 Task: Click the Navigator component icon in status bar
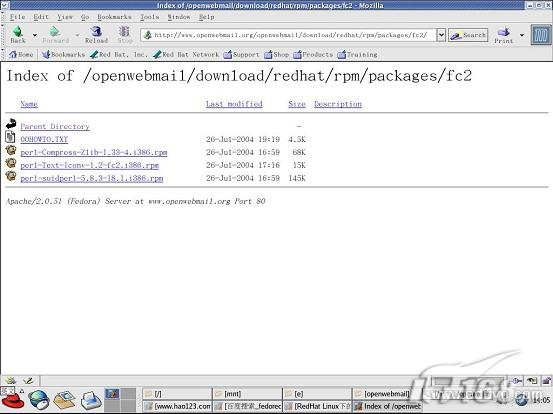tap(10, 380)
